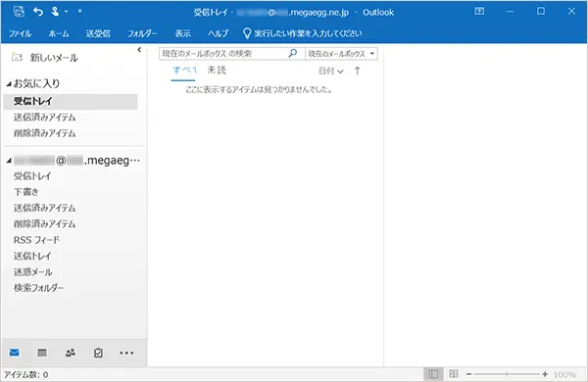The height and width of the screenshot is (382, 588).
Task: Switch to the 送受信 ribbon tab
Action: [x=98, y=33]
